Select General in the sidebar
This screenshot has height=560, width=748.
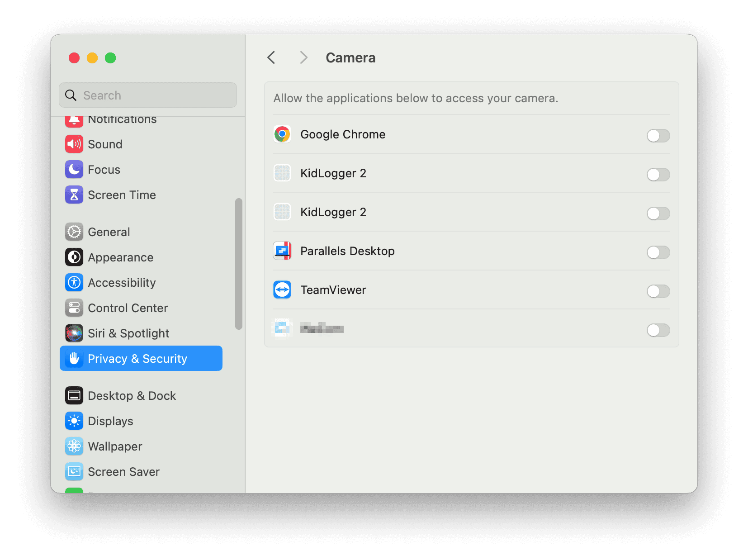tap(141, 232)
